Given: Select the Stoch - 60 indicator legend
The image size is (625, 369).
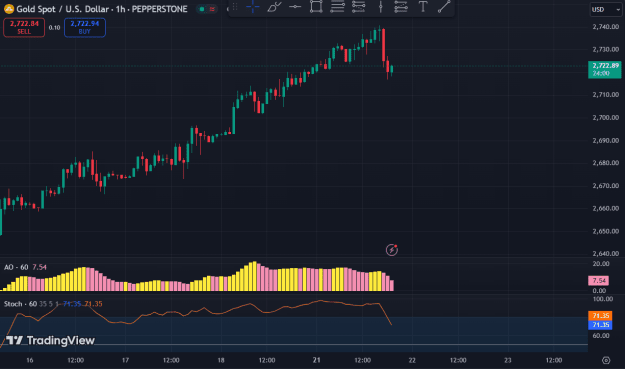Looking at the screenshot, I should click(x=20, y=304).
